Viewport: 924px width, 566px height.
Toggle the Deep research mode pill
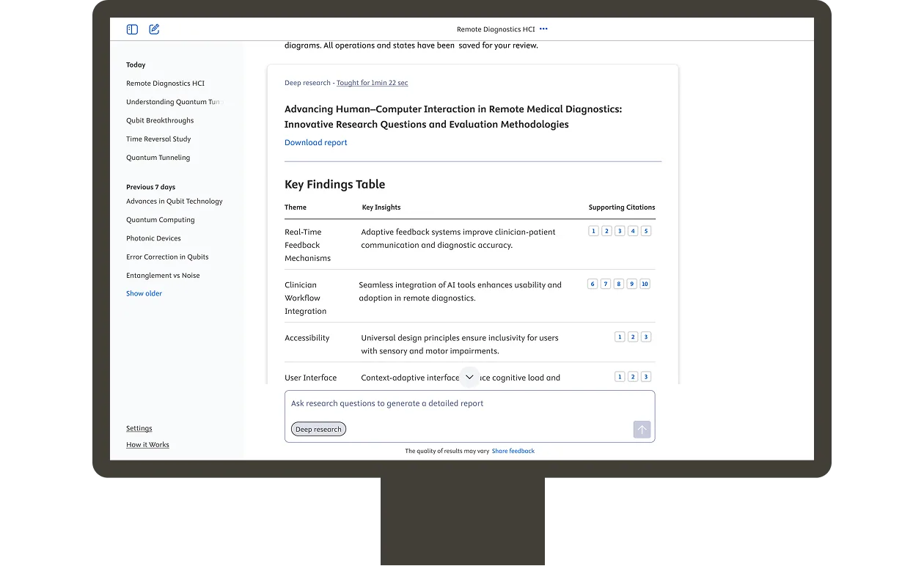tap(318, 429)
